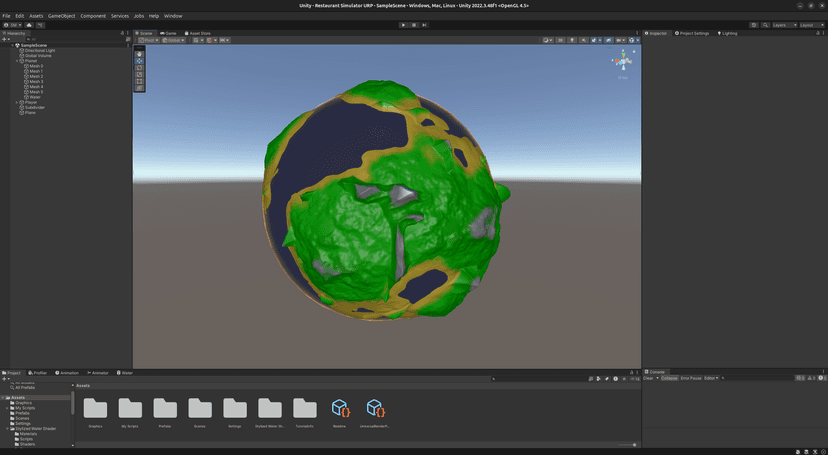Switch to the Asset Store tab
828x455 pixels.
[197, 33]
